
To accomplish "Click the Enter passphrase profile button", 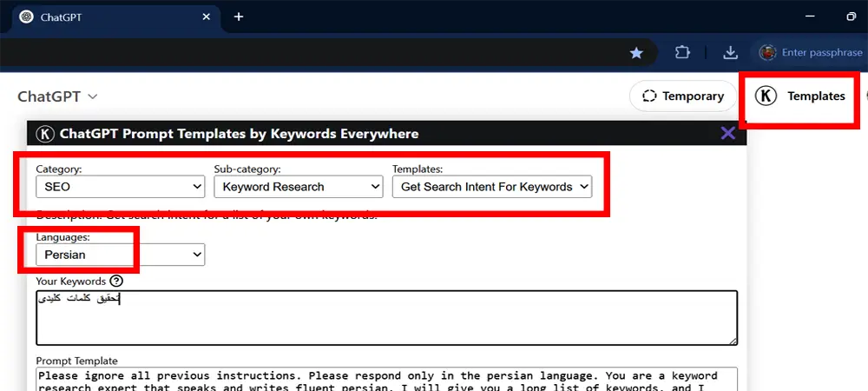I will click(x=812, y=53).
